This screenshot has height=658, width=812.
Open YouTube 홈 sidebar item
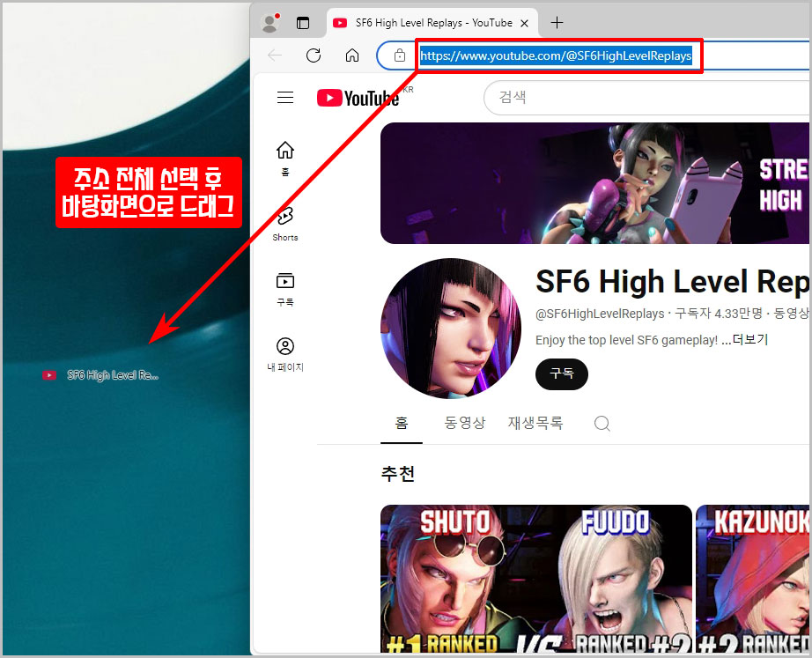click(x=285, y=159)
